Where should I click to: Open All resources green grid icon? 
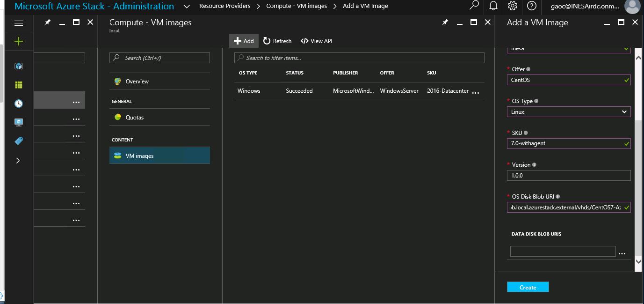(x=19, y=85)
